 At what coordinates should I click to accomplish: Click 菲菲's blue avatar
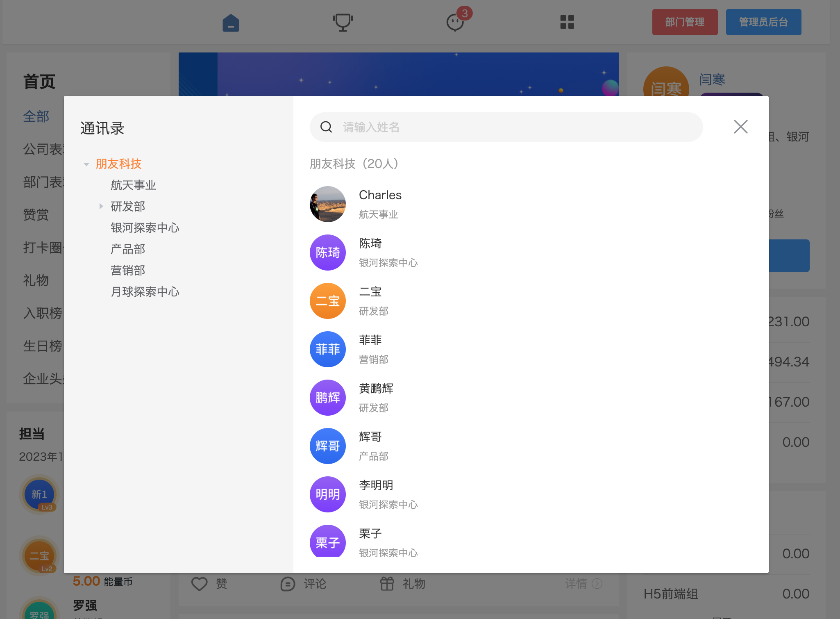click(x=327, y=349)
